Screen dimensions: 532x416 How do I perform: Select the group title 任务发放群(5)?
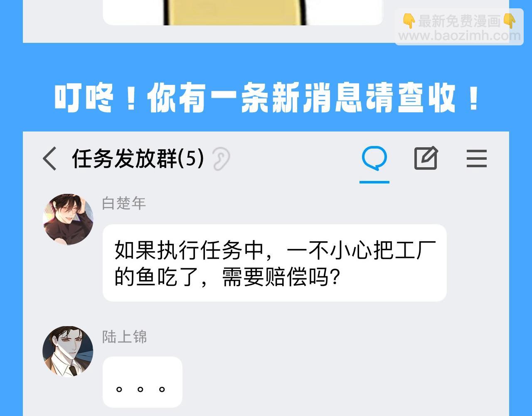point(138,158)
